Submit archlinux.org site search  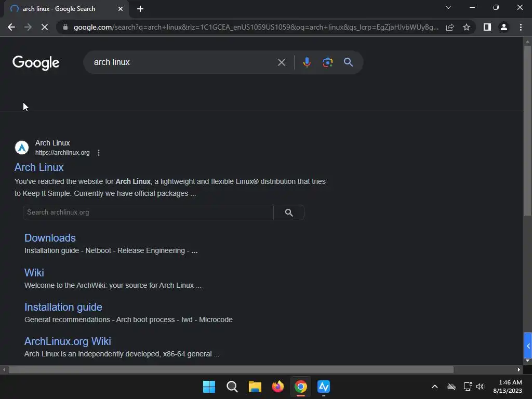pyautogui.click(x=289, y=212)
